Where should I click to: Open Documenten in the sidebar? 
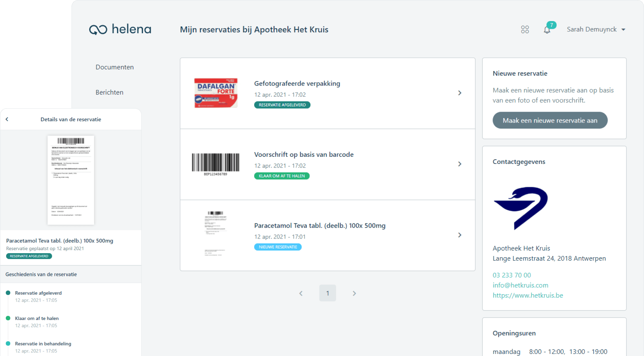pos(115,67)
